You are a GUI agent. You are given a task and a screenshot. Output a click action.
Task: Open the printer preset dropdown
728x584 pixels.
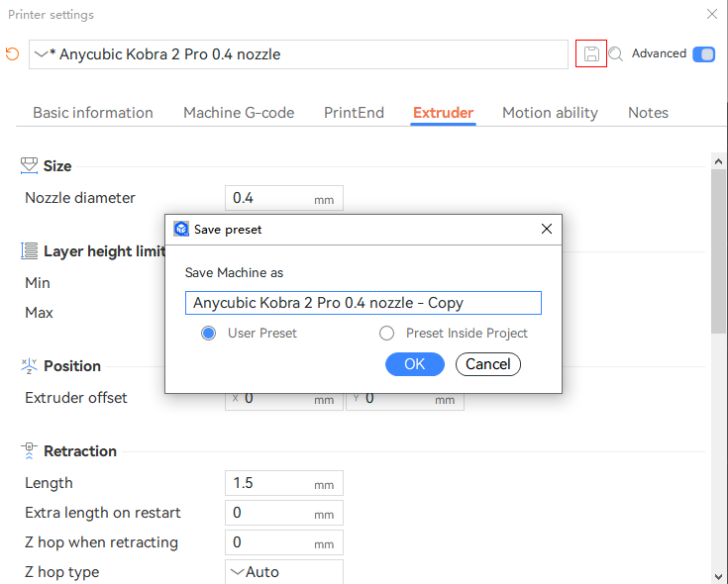298,54
